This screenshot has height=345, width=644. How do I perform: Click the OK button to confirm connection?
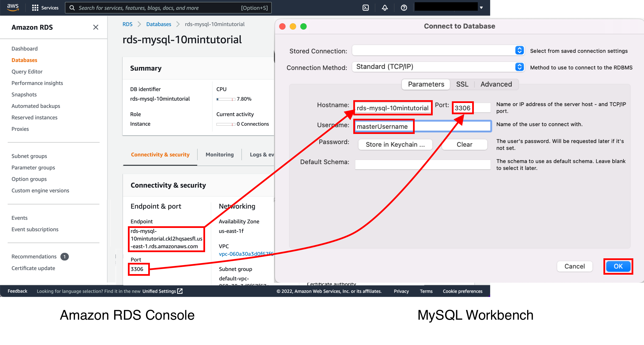click(x=619, y=266)
